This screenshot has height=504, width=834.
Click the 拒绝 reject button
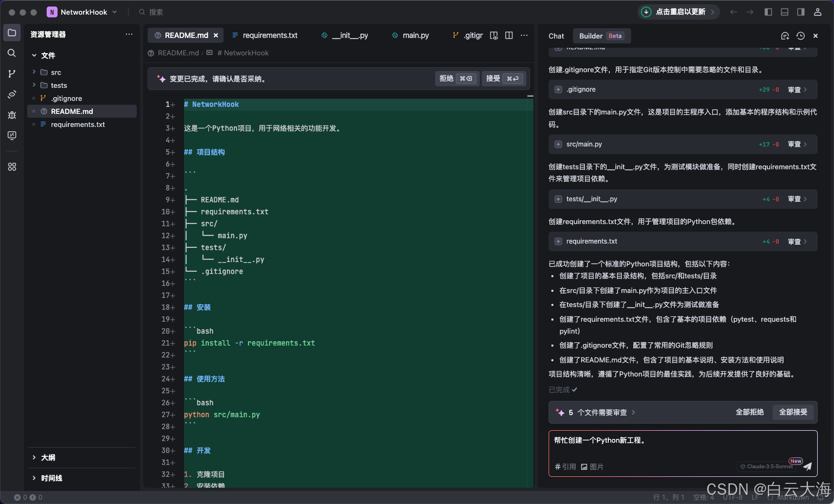(456, 79)
